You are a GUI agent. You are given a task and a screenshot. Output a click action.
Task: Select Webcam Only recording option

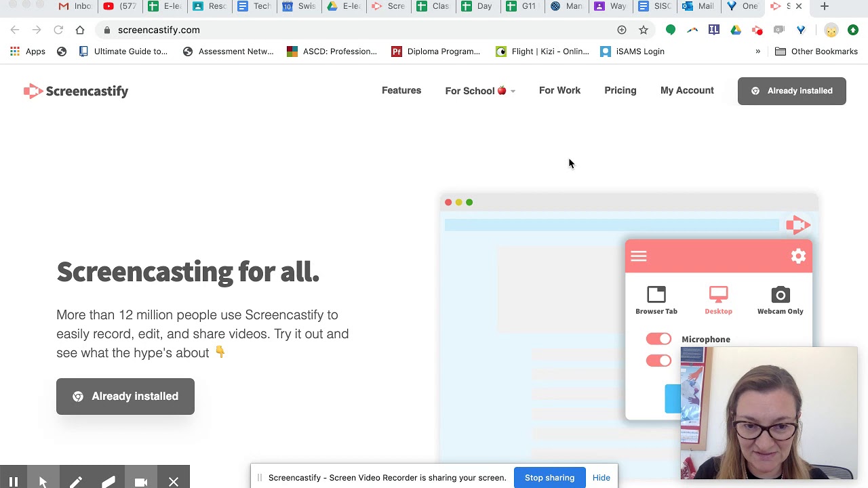[781, 300]
